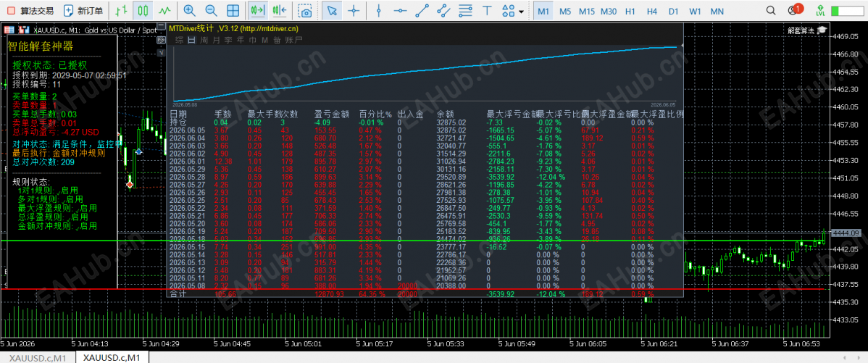The width and height of the screenshot is (868, 363).
Task: Zoom out on the chart
Action: (x=211, y=11)
